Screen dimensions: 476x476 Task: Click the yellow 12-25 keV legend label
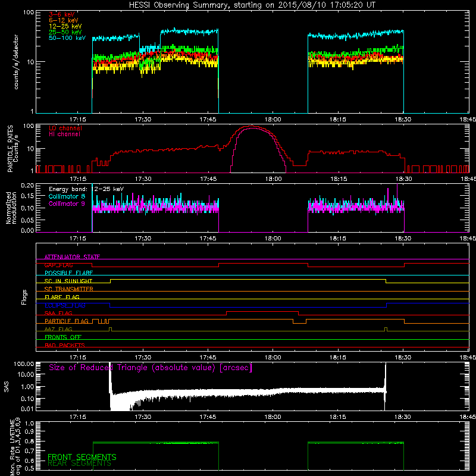point(65,26)
